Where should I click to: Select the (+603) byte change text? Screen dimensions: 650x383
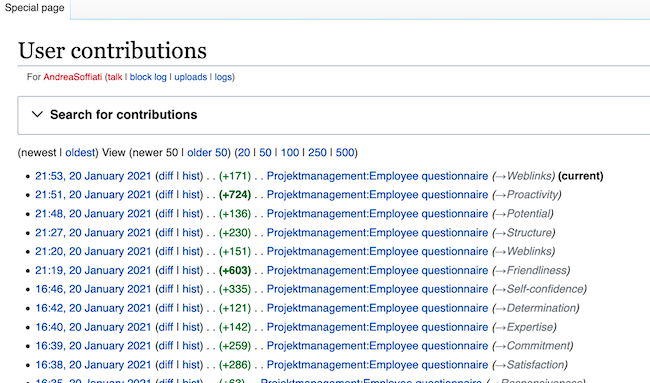click(235, 271)
